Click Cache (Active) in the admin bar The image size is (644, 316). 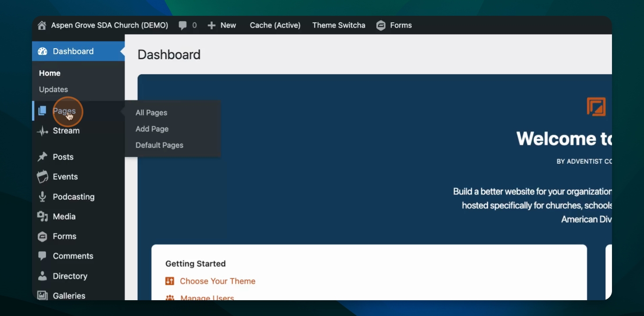(x=275, y=25)
